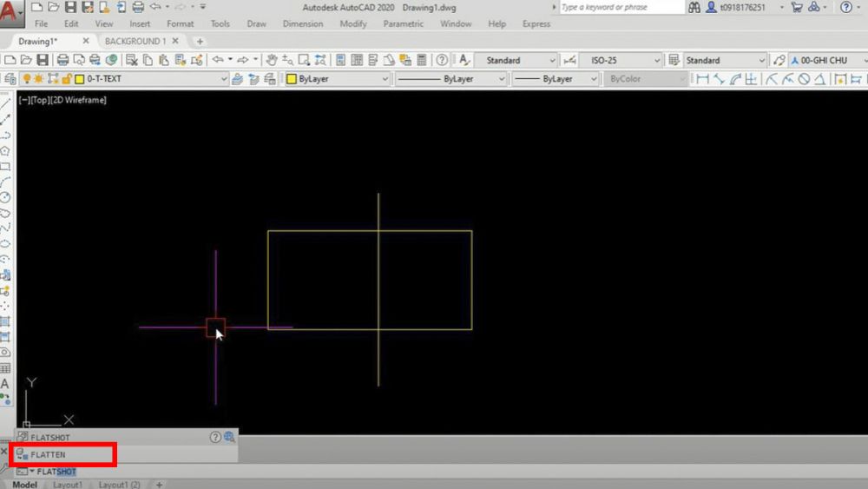Open the AutoCAD application menu button

pyautogui.click(x=11, y=13)
